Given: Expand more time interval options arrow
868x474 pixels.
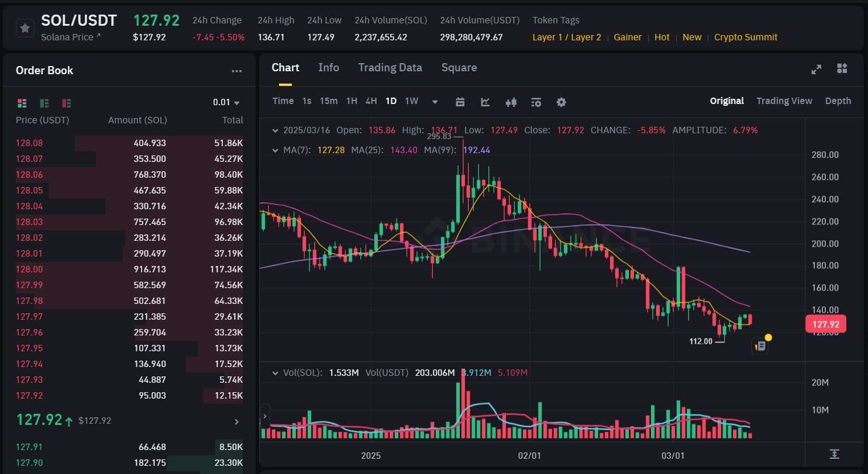Looking at the screenshot, I should (x=435, y=102).
